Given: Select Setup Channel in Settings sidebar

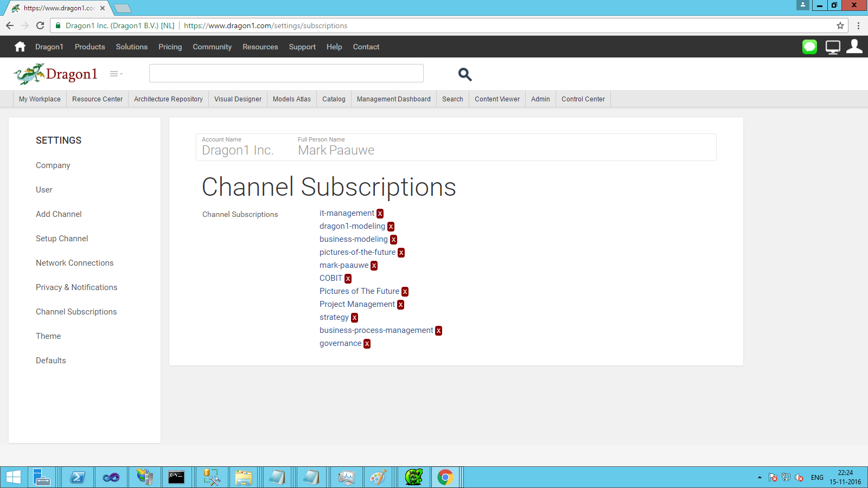Looking at the screenshot, I should (62, 239).
